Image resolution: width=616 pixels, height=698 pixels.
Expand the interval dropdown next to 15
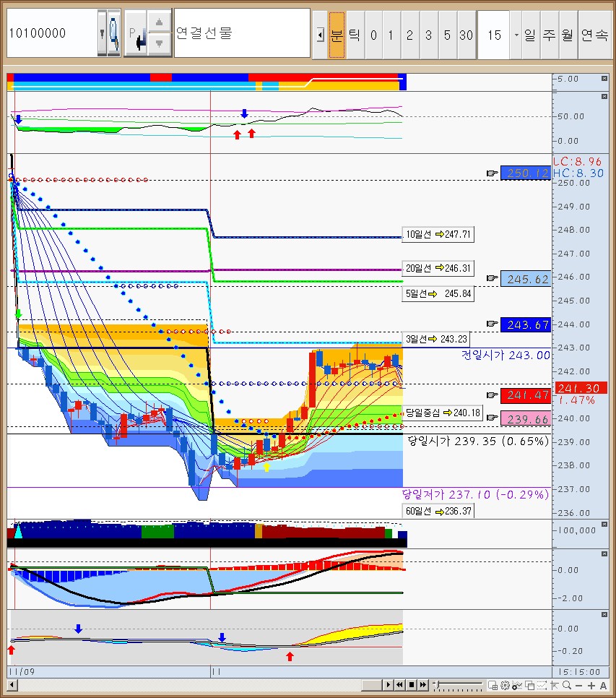pos(516,35)
